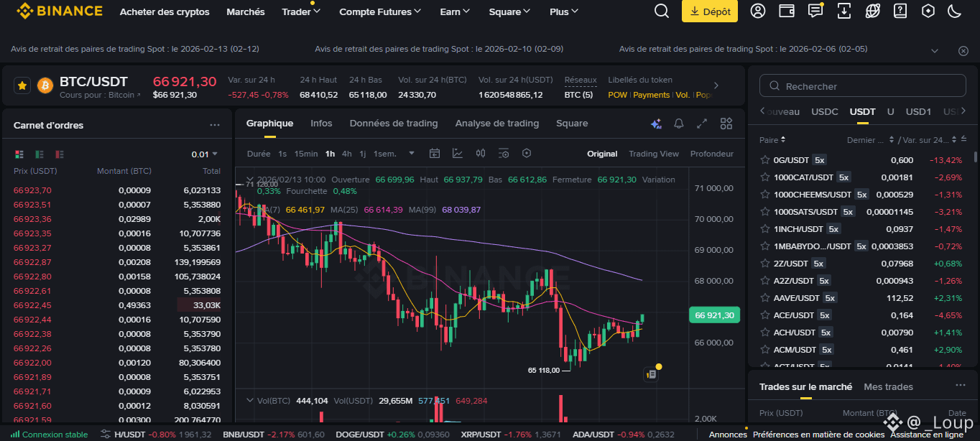
Task: Open Préférences en matière de cookies
Action: [818, 435]
